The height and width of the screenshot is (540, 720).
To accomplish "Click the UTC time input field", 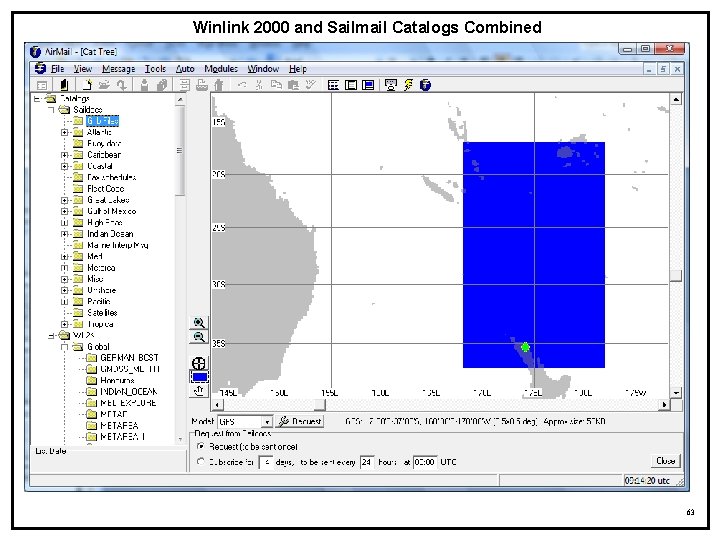I will pyautogui.click(x=425, y=462).
